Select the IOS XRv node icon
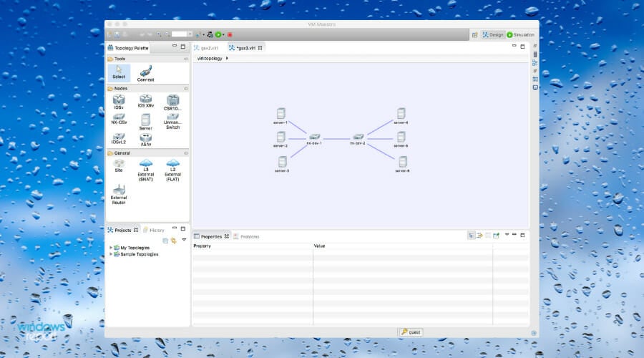The height and width of the screenshot is (358, 644). 146,101
